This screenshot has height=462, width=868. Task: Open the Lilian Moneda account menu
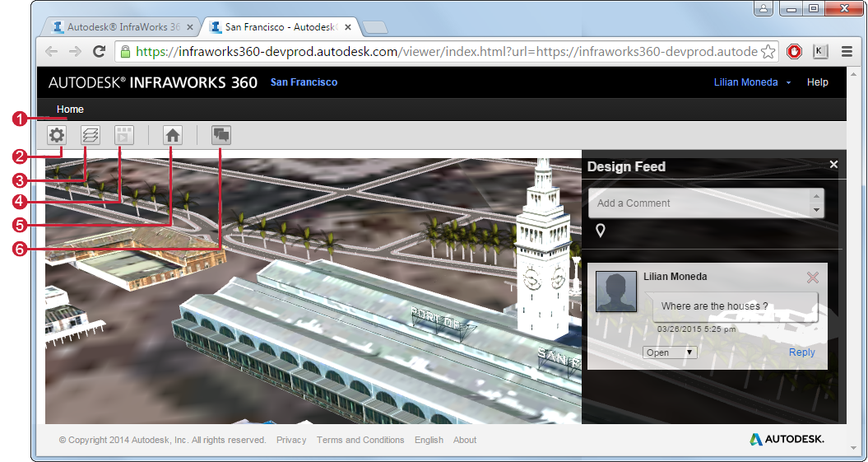pos(752,82)
